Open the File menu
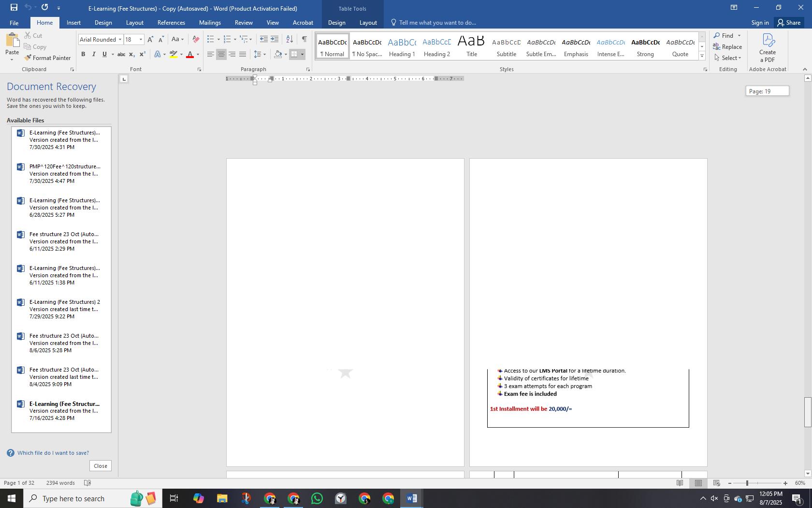This screenshot has height=508, width=812. [x=14, y=23]
